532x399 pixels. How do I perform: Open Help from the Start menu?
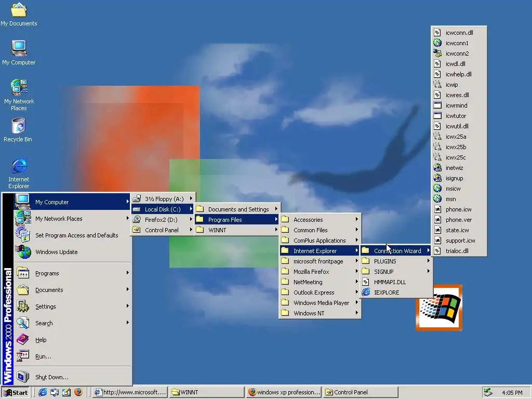(x=72, y=340)
